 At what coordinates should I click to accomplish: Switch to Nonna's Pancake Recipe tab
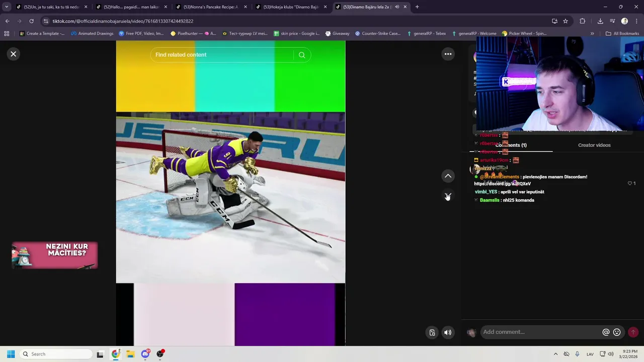[x=210, y=7]
